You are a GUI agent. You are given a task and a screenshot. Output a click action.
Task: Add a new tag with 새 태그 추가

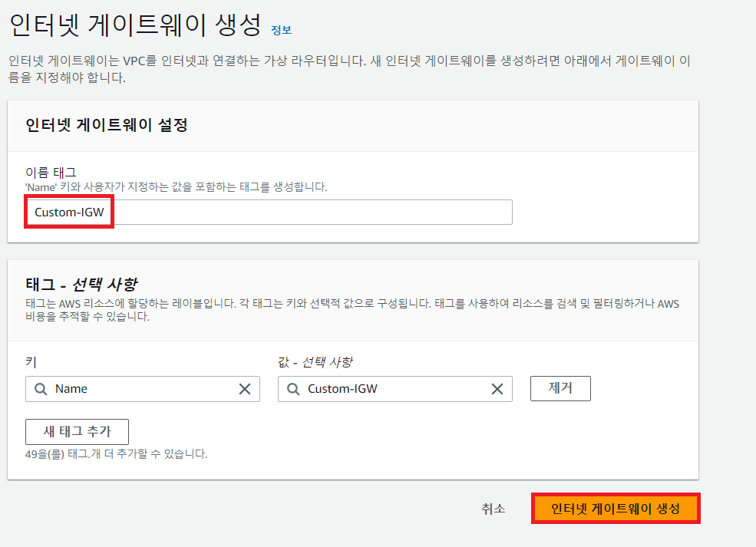[78, 432]
